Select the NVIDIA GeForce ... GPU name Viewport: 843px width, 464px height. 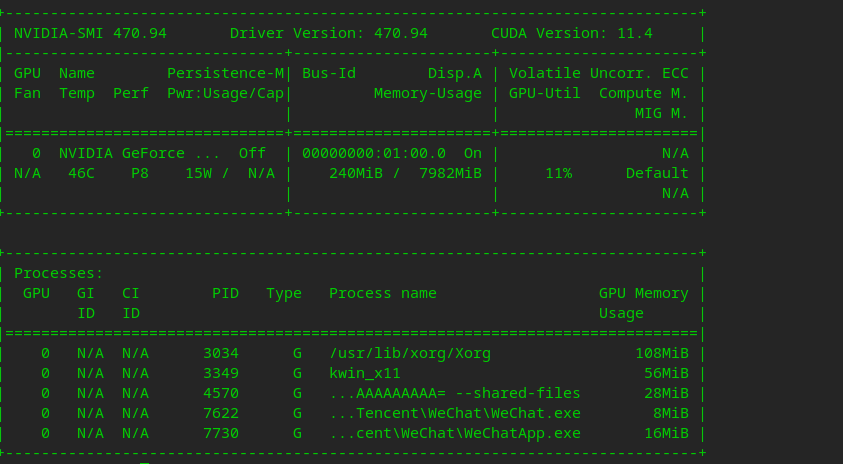[x=139, y=153]
